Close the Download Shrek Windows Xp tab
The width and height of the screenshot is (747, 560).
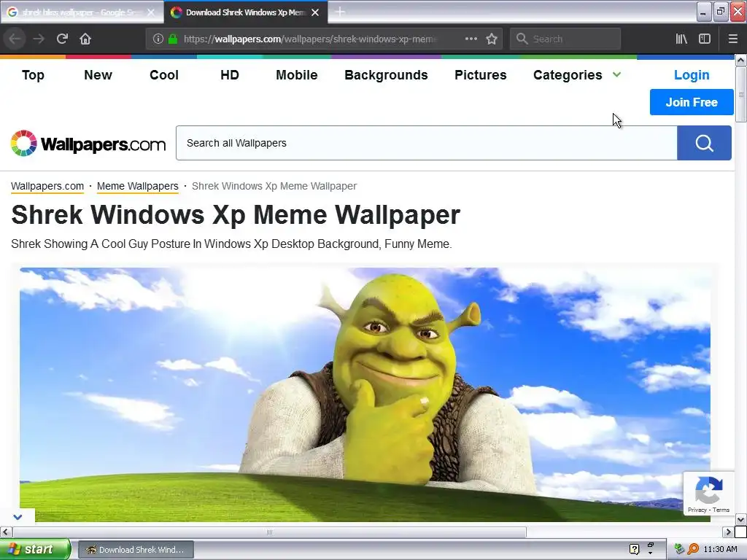[x=315, y=12]
